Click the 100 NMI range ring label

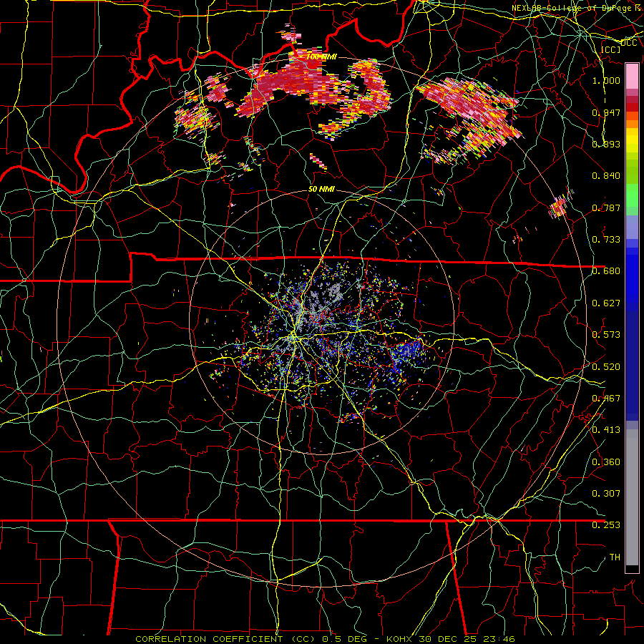point(321,57)
